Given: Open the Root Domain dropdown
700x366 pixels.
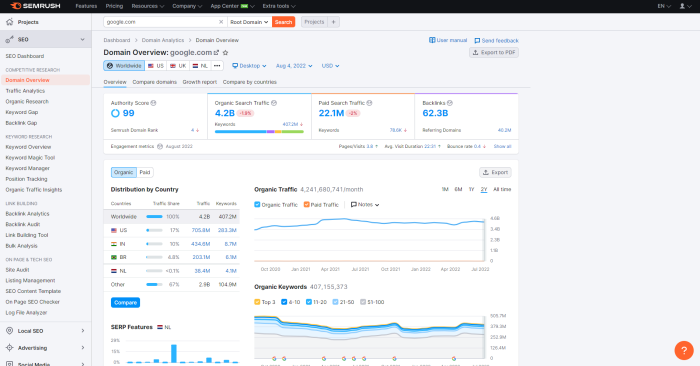Looking at the screenshot, I should [250, 22].
